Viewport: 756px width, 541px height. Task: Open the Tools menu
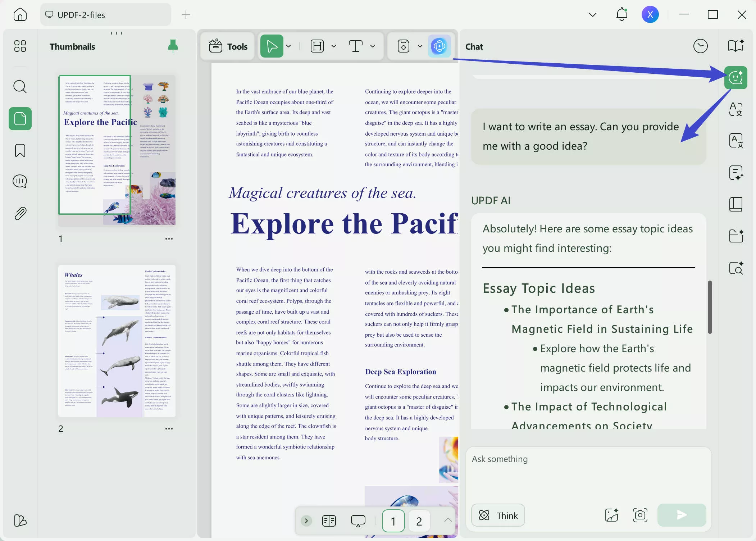pyautogui.click(x=228, y=46)
